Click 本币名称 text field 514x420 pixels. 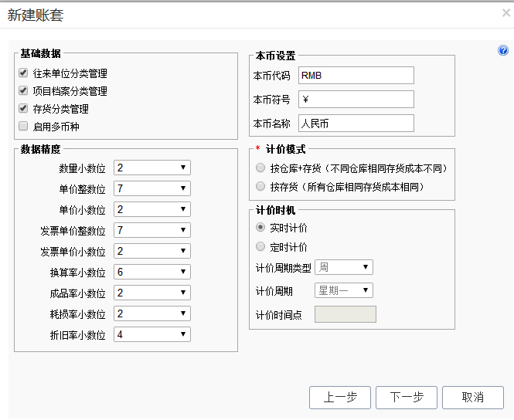356,123
